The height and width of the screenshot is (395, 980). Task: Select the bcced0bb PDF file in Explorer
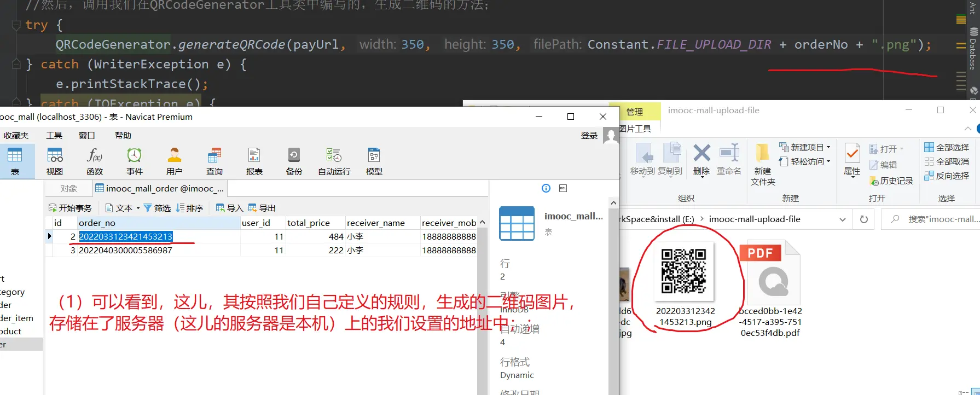pyautogui.click(x=770, y=290)
